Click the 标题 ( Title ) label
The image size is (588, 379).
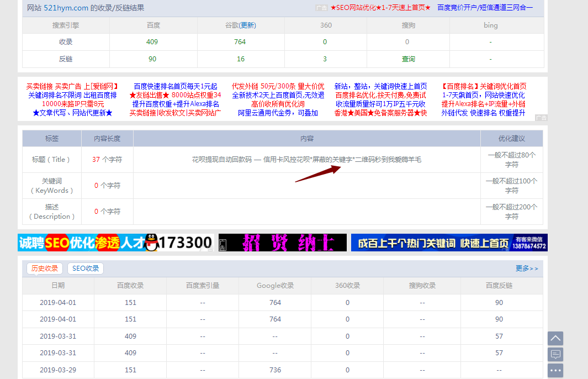pos(51,160)
